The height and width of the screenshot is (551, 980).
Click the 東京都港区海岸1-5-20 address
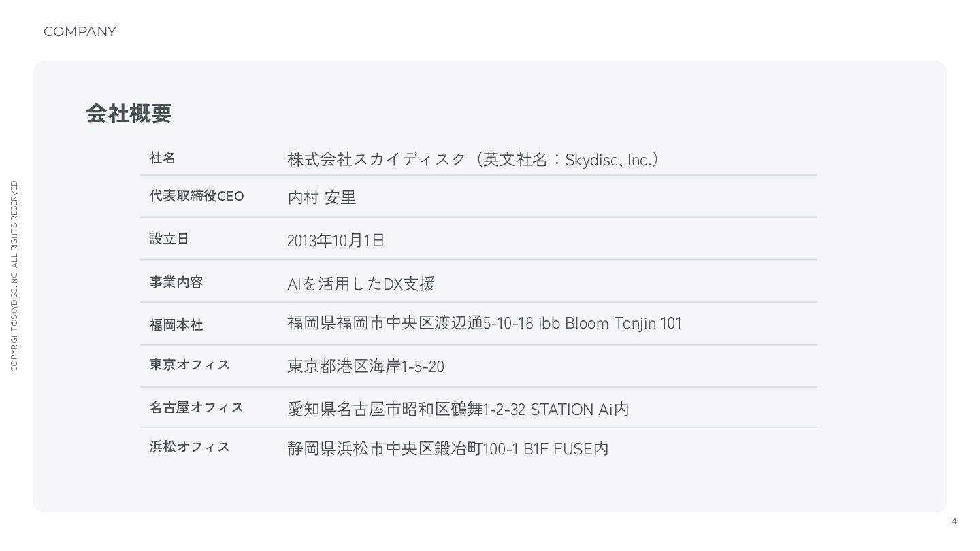click(x=365, y=367)
